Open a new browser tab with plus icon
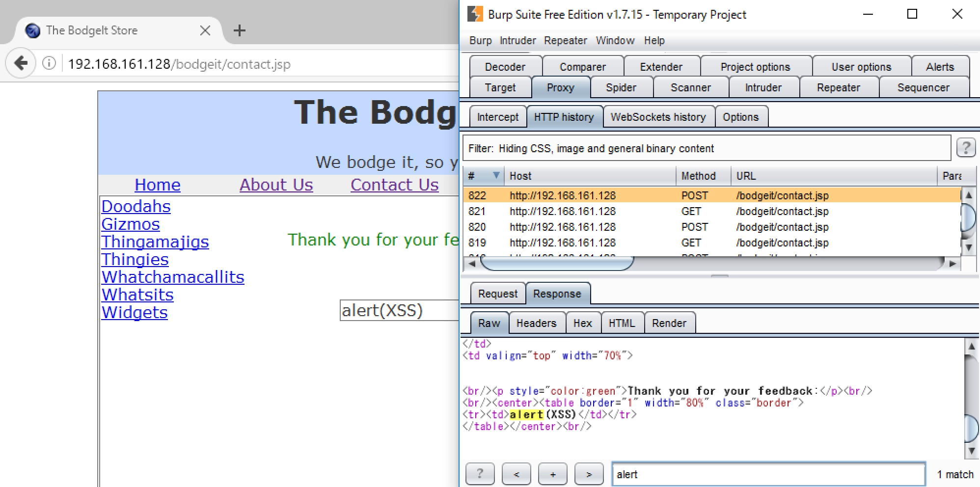980x487 pixels. click(239, 30)
